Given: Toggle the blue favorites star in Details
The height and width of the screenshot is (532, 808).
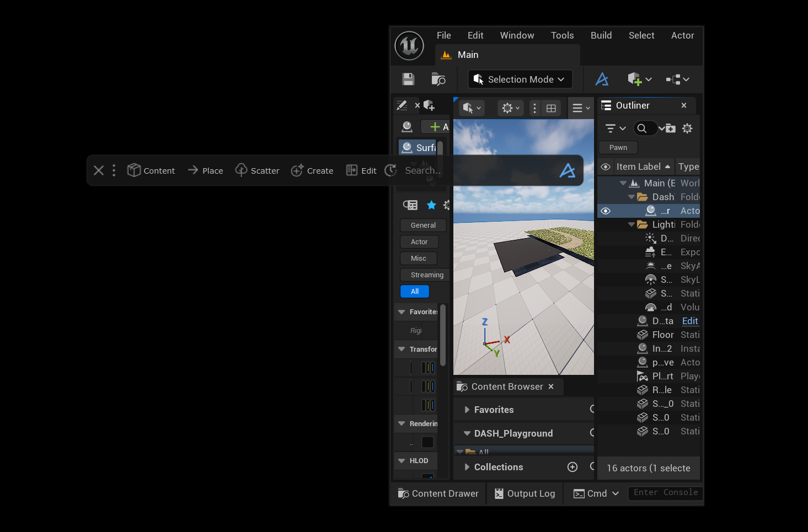Looking at the screenshot, I should click(431, 205).
